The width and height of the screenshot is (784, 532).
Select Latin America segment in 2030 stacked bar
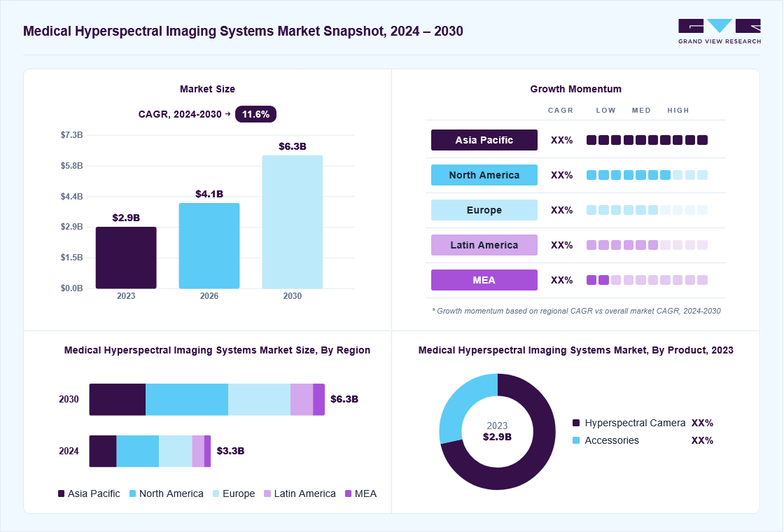tap(302, 400)
